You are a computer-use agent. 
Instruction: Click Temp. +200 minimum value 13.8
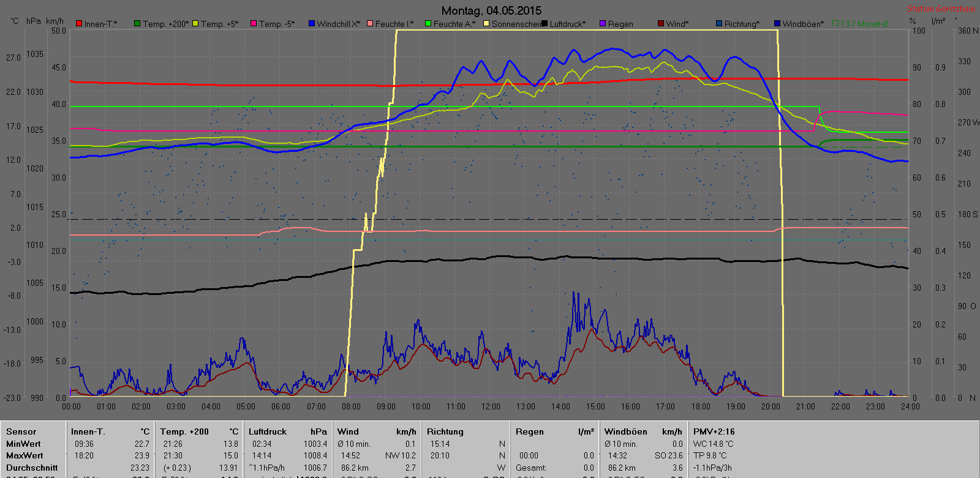click(x=230, y=444)
